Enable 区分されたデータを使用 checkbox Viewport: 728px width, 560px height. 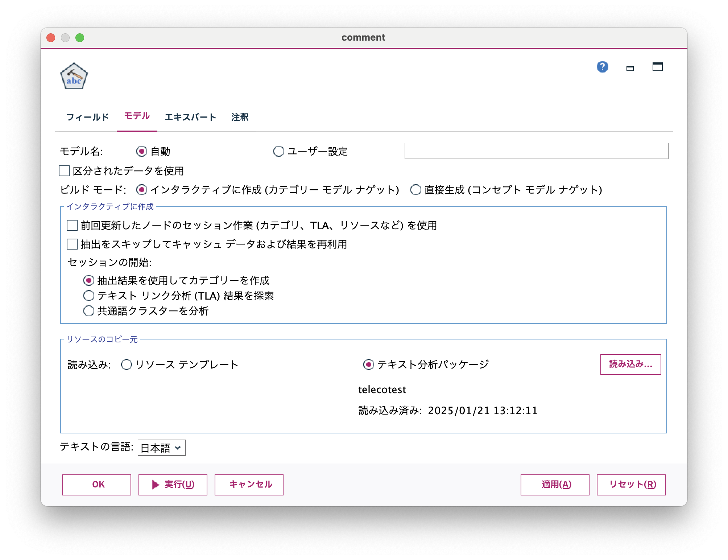(x=63, y=171)
